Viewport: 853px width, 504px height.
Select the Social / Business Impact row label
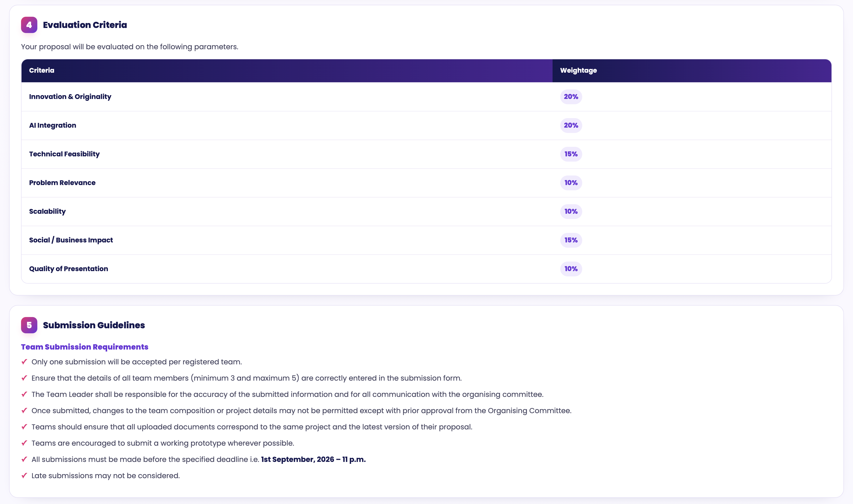coord(71,240)
